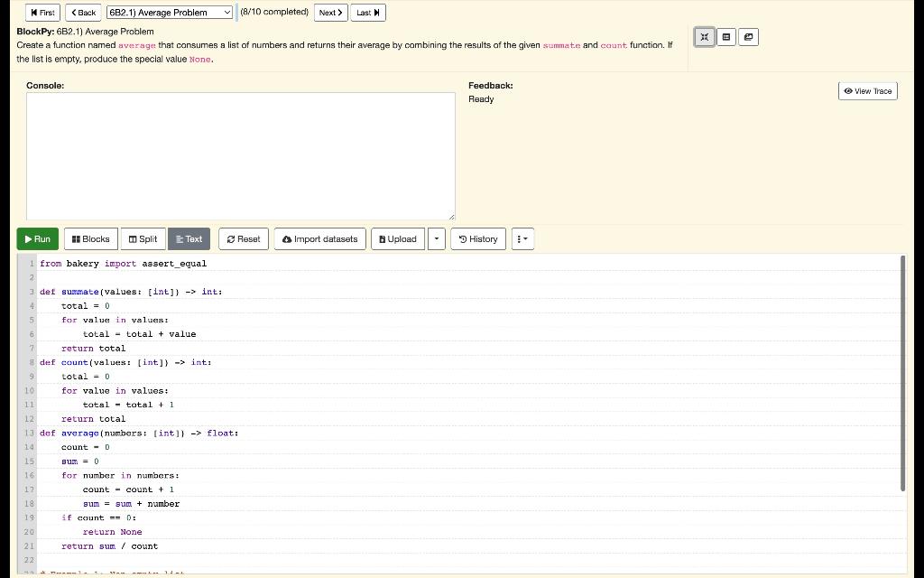Image resolution: width=924 pixels, height=578 pixels.
Task: Click the 'def count' code line
Action: tap(125, 363)
